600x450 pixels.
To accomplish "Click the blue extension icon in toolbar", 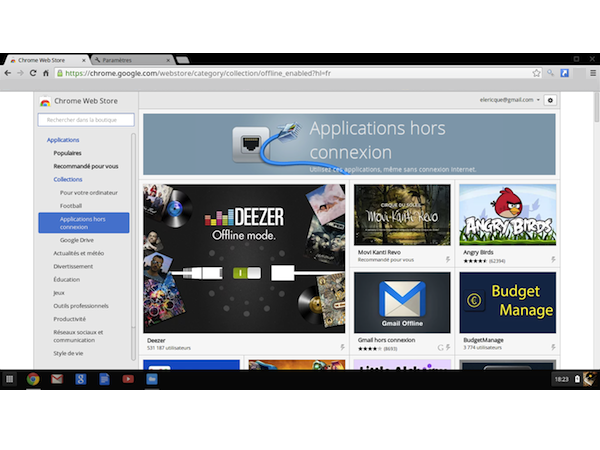I will point(564,73).
